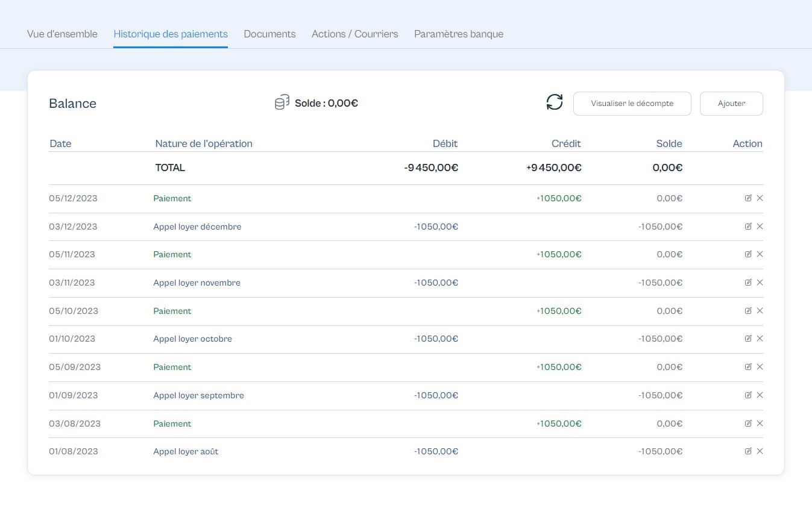Viewport: 812px width, 526px height.
Task: Edit the 03/08/2023 Paiement entry
Action: [748, 423]
